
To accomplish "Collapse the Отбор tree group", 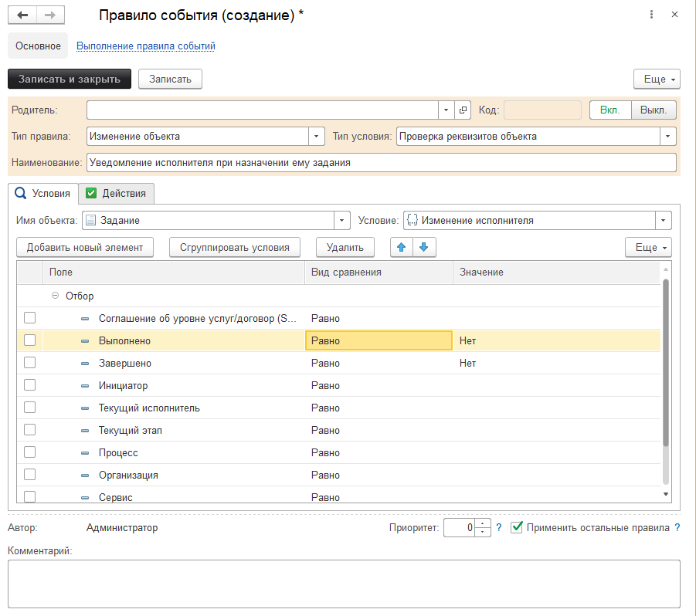I will (55, 296).
